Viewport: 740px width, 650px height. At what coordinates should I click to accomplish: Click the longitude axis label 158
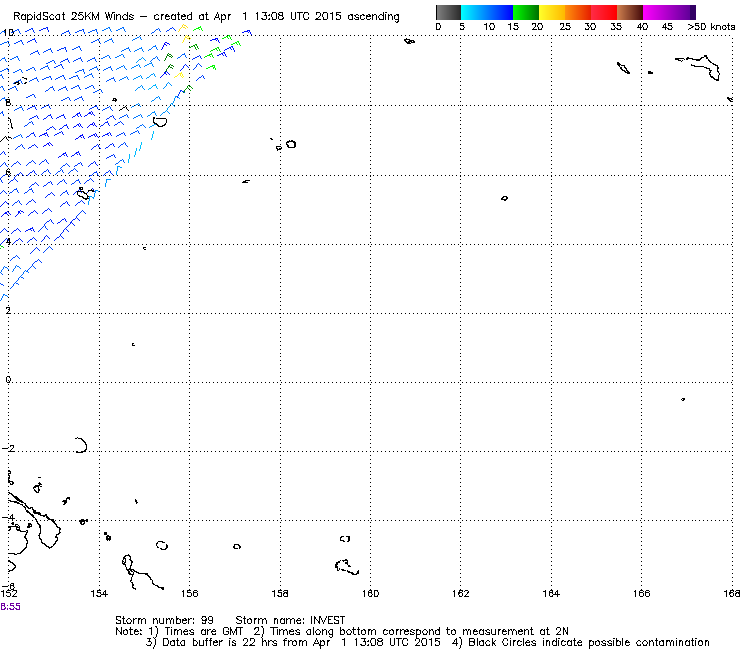click(x=280, y=593)
